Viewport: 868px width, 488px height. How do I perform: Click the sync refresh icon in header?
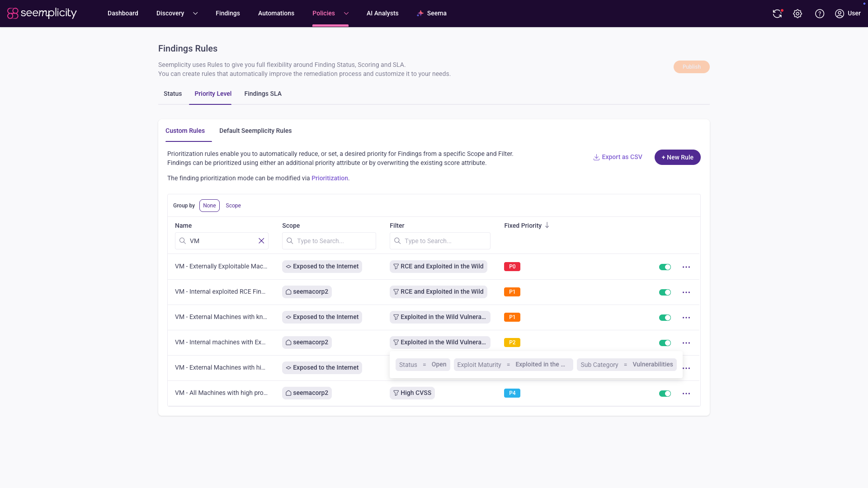[x=777, y=14]
